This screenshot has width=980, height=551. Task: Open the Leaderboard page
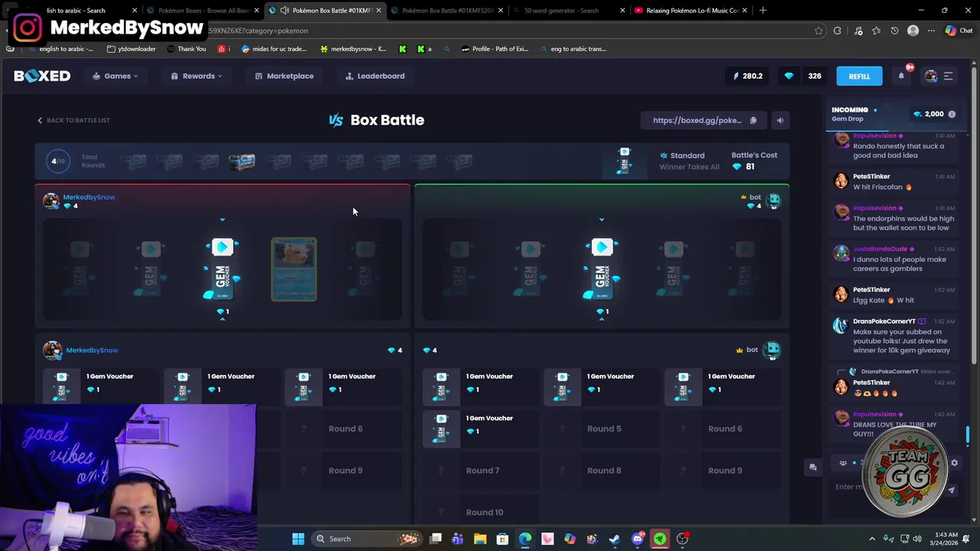tap(375, 76)
